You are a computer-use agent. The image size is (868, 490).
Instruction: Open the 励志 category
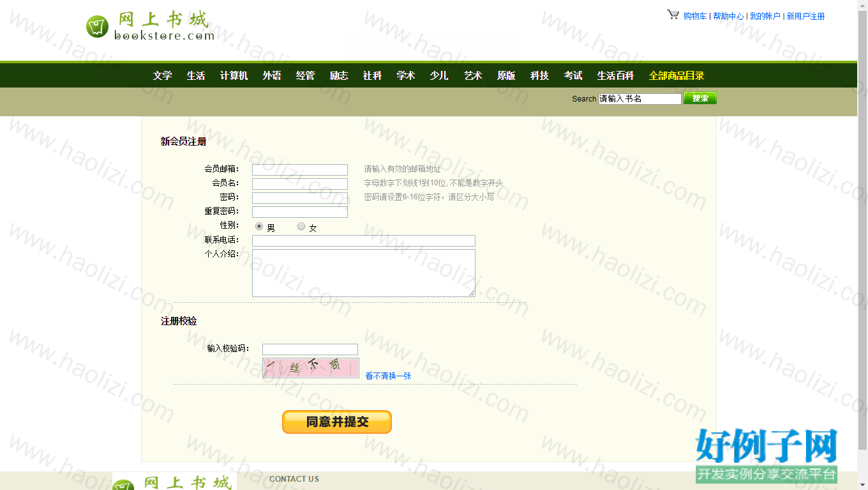click(x=339, y=75)
